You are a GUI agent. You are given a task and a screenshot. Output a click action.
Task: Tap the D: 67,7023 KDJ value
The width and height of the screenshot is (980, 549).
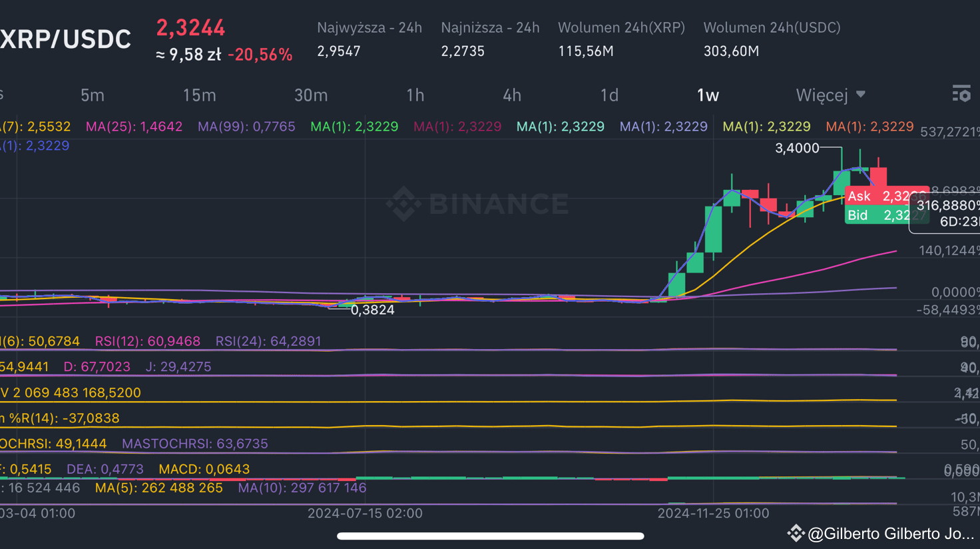coord(97,366)
